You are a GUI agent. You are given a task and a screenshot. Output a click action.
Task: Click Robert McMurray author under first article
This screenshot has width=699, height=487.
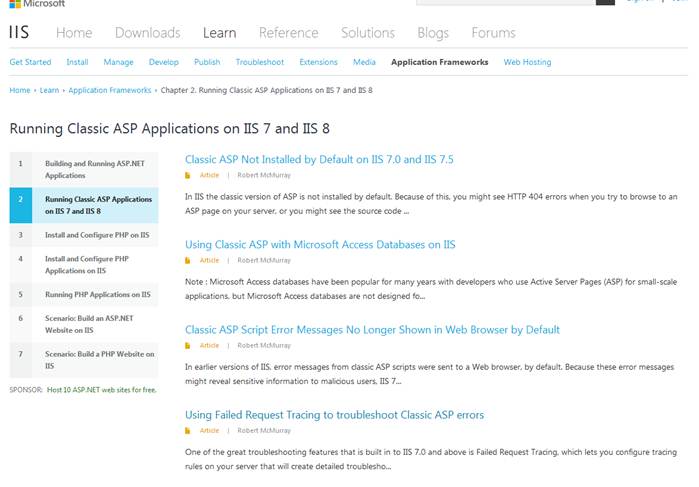tap(264, 175)
